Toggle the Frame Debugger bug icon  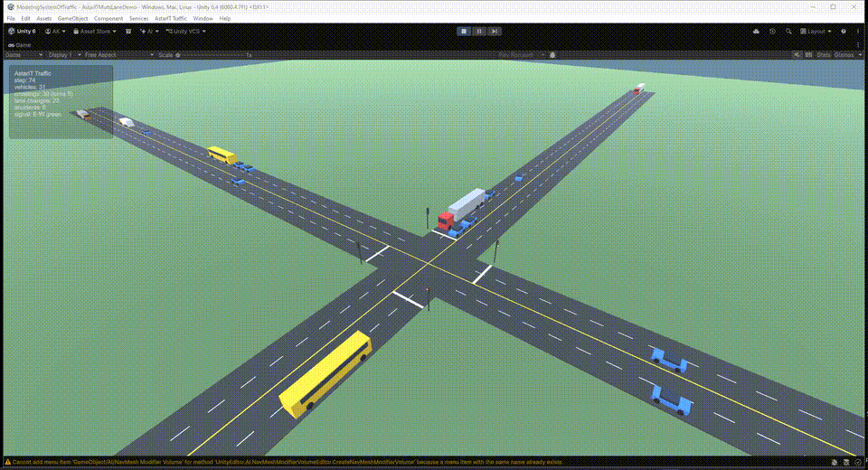[552, 55]
